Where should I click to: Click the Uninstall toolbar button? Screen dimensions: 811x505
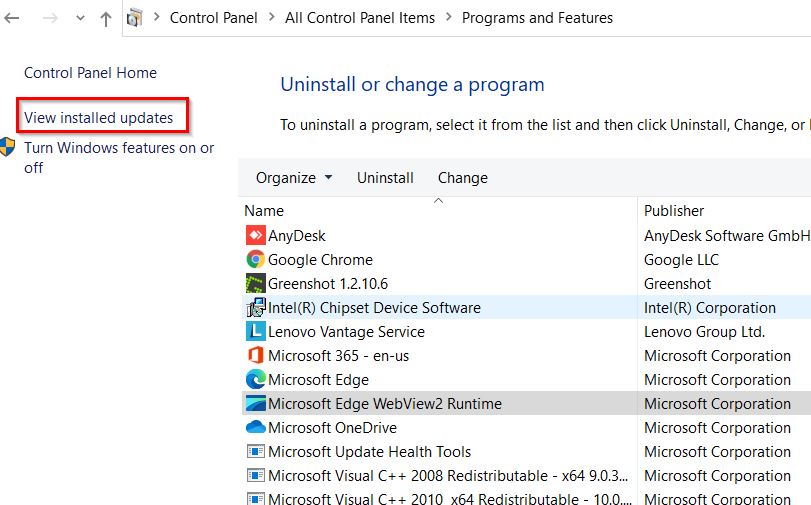point(385,177)
